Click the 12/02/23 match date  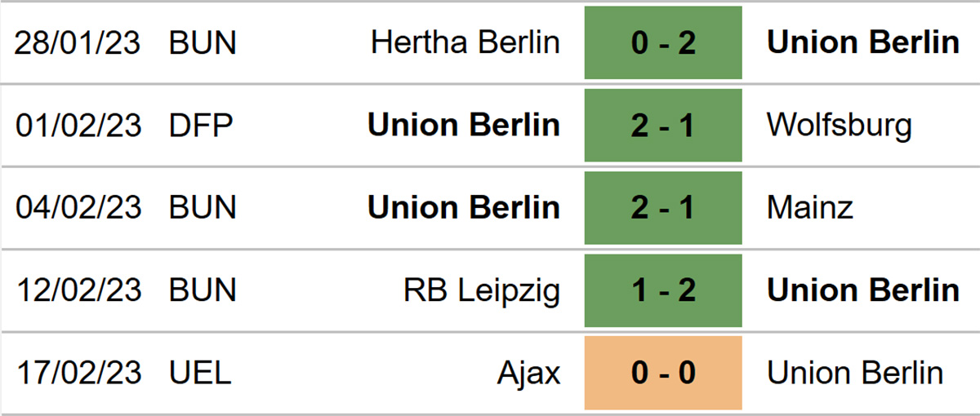tap(78, 290)
